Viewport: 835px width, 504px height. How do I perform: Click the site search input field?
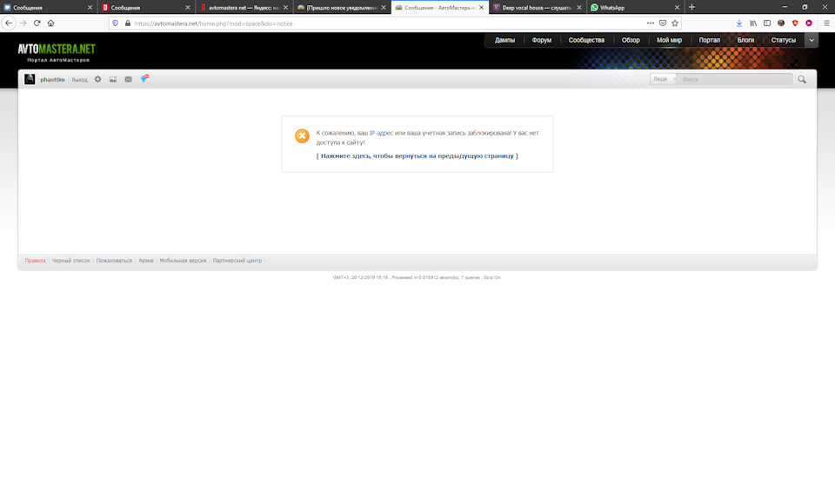tap(735, 79)
